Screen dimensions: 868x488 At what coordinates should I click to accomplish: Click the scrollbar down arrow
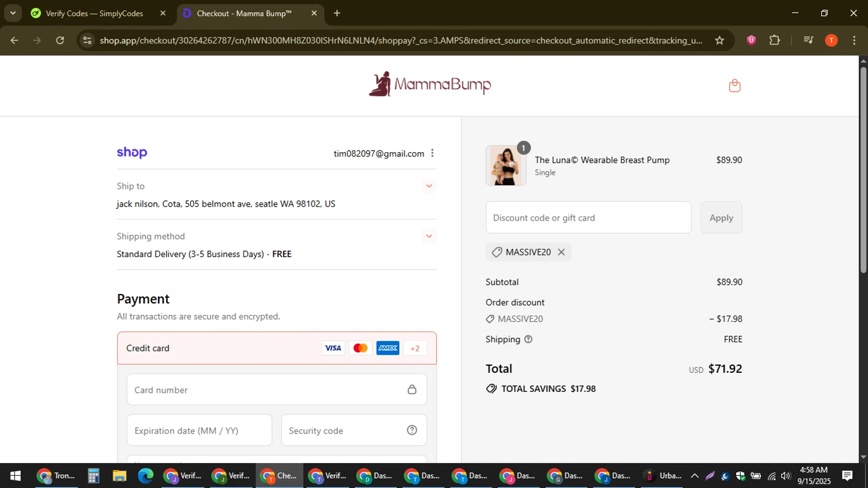click(863, 457)
